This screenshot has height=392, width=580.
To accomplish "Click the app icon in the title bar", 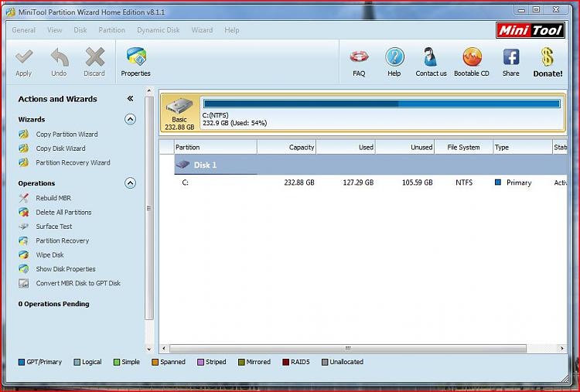I will (11, 12).
